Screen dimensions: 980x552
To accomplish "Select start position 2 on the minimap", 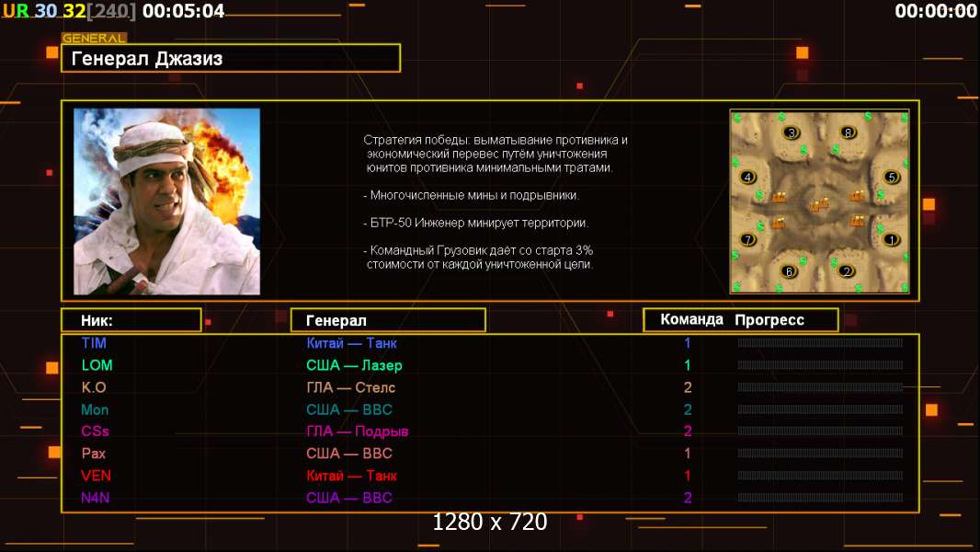I will click(x=847, y=271).
